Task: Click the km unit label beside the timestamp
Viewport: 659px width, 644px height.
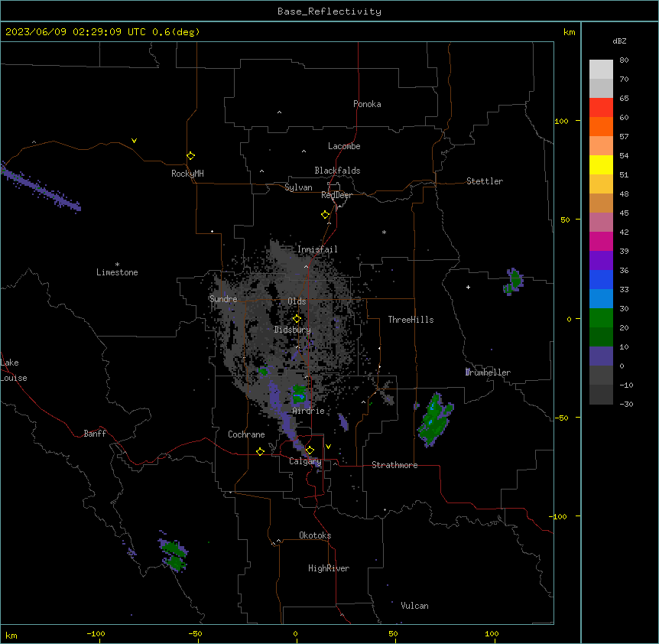Action: (569, 32)
